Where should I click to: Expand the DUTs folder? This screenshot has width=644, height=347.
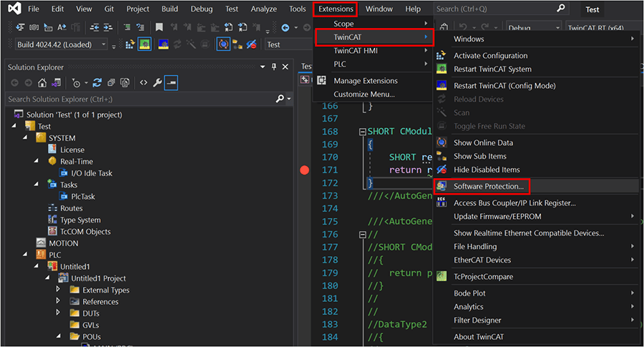[59, 313]
